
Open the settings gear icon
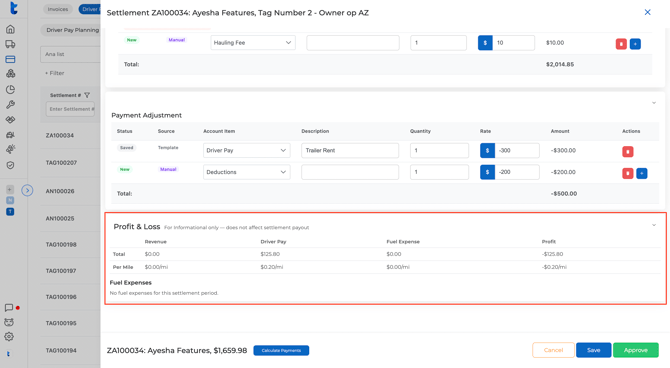9,337
